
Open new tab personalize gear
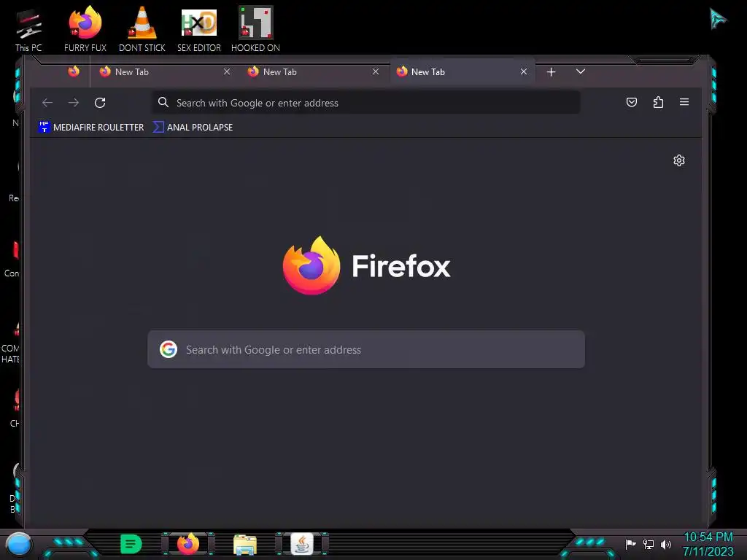pyautogui.click(x=679, y=160)
